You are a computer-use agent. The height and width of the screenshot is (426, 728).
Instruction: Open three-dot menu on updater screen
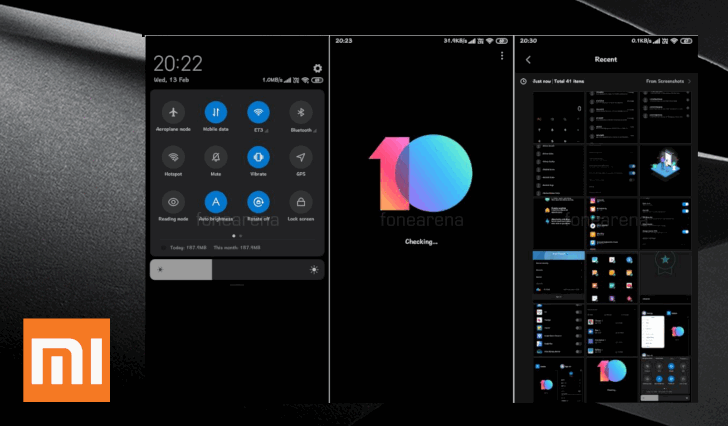(x=502, y=56)
